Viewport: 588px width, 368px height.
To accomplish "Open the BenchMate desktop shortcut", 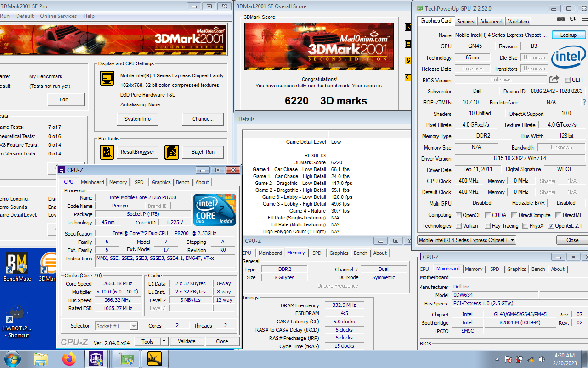I will [x=17, y=267].
